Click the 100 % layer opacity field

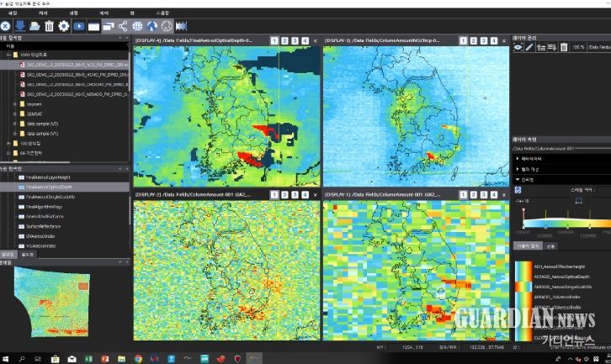click(x=578, y=47)
